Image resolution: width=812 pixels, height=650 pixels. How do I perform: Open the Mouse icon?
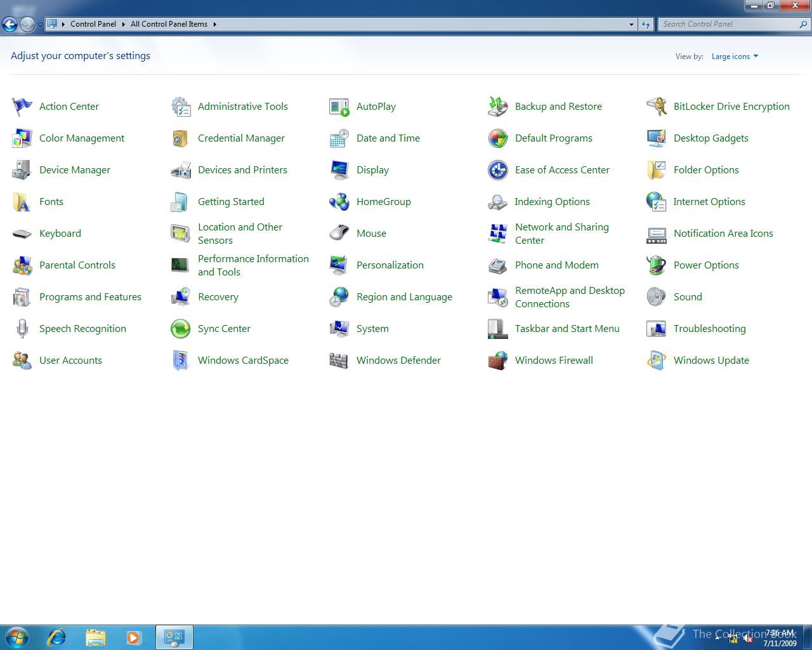tap(339, 234)
